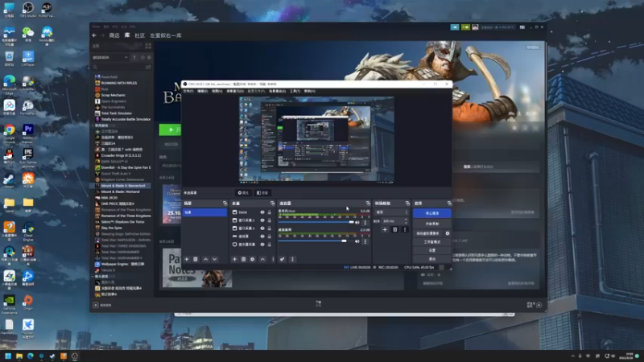Click the blue stop streaming button in Controls
Viewport: 644px width, 362px height.
coord(432,213)
